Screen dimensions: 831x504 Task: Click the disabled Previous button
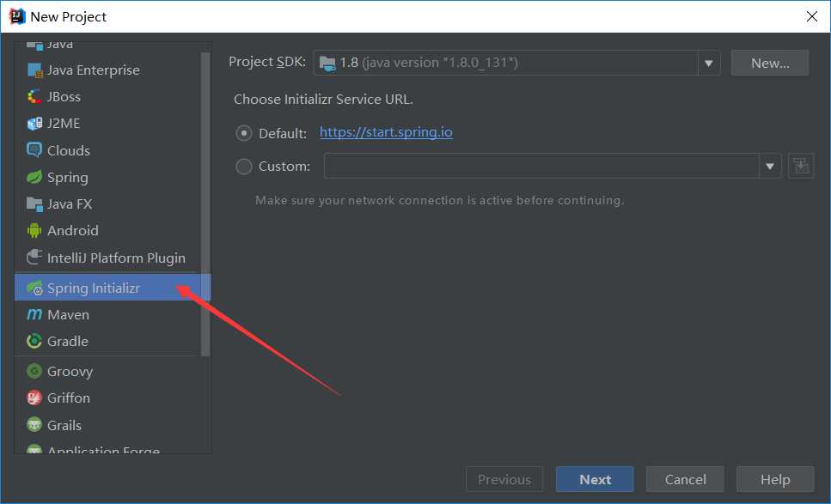click(504, 479)
